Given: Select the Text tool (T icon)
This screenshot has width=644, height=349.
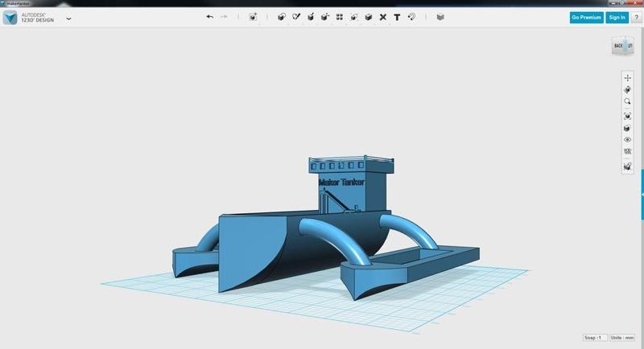Looking at the screenshot, I should 397,17.
